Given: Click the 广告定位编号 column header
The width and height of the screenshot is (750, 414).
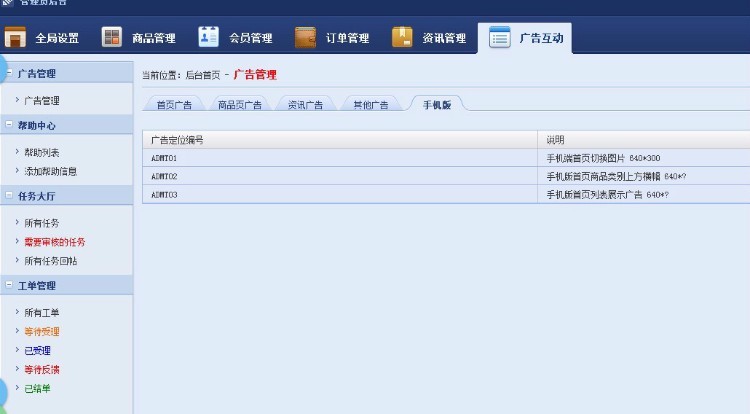Looking at the screenshot, I should [340, 140].
